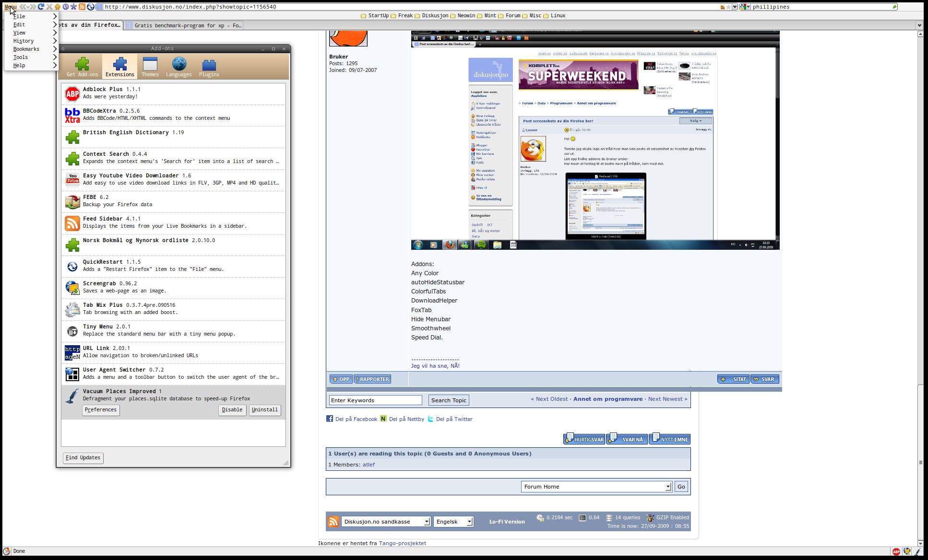Open the Lo-Fi Version link
This screenshot has width=928, height=560.
click(507, 522)
